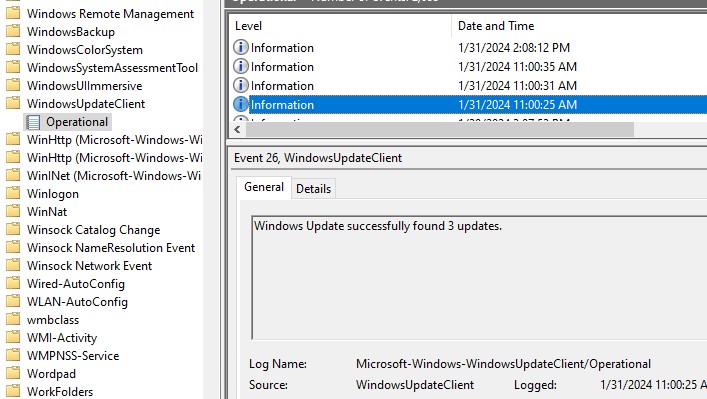Click the WorkFolders folder icon
The image size is (707, 399).
coord(13,391)
